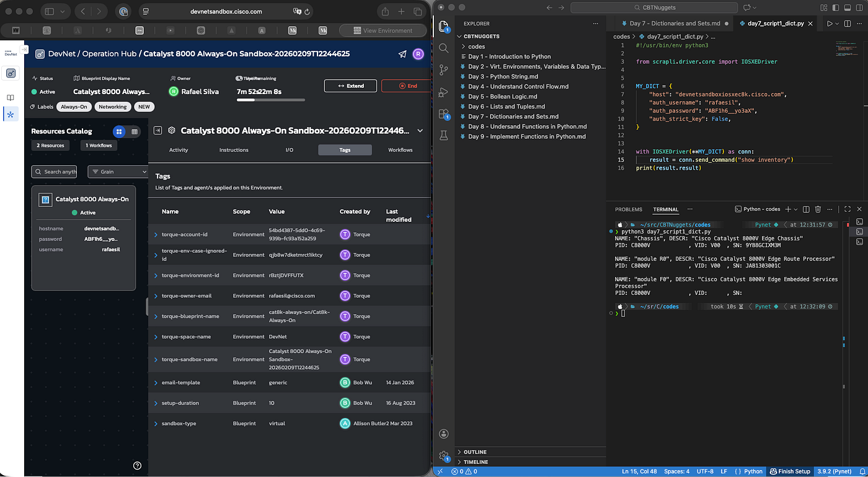Focus the Search anything input field
The height and width of the screenshot is (477, 868).
pos(54,172)
